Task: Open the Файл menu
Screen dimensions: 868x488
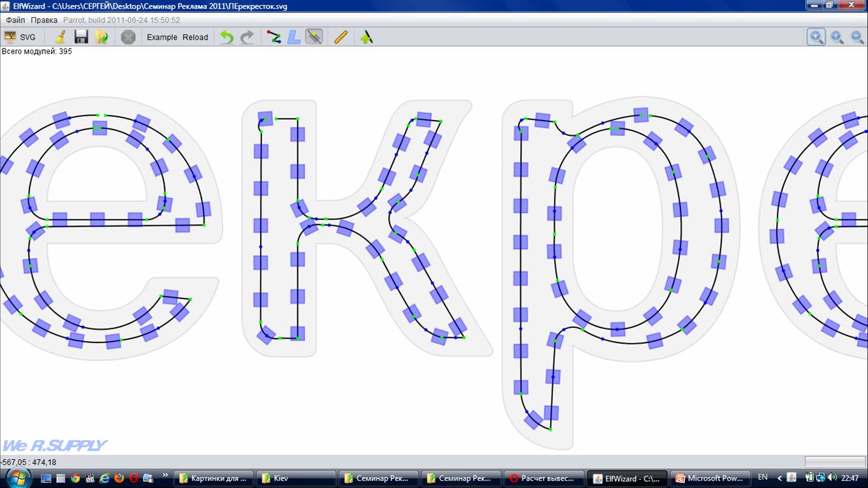Action: (x=15, y=20)
